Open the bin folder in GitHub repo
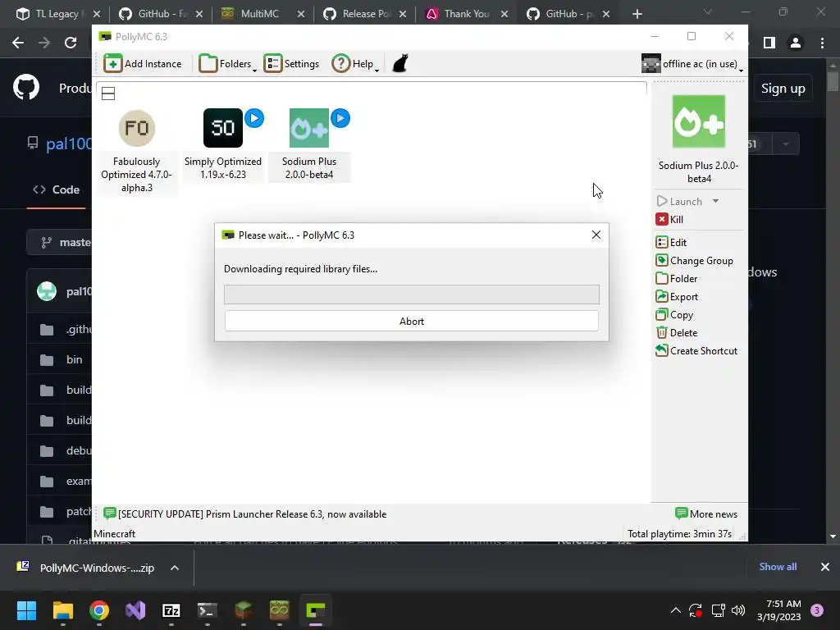The height and width of the screenshot is (630, 840). (75, 360)
